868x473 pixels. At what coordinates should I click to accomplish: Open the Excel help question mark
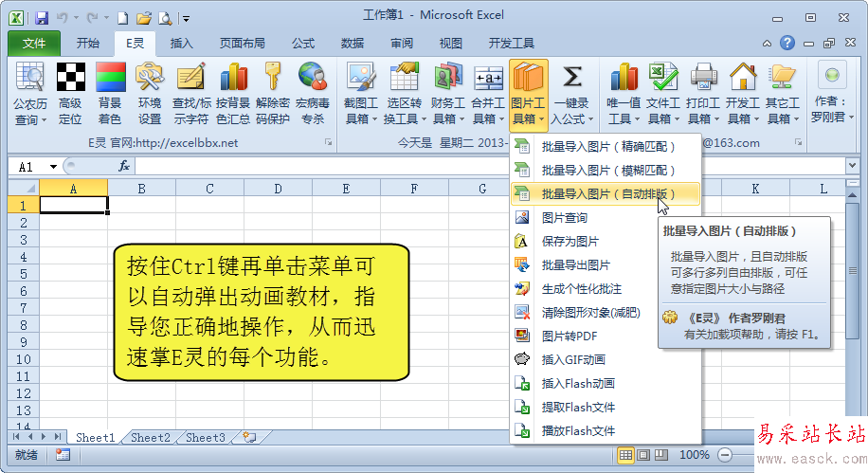click(x=787, y=43)
